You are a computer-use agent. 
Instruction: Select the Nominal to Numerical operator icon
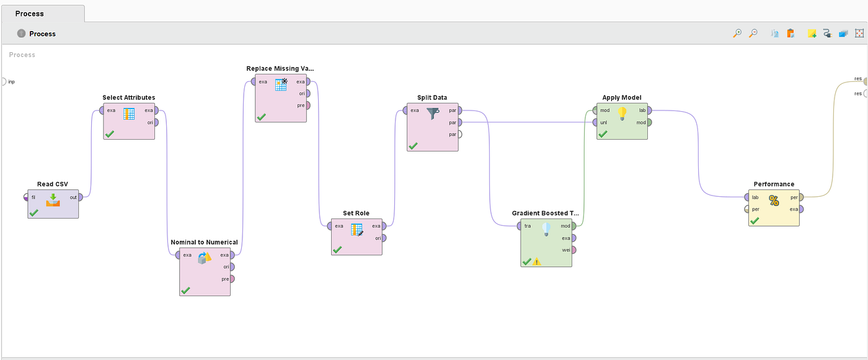(x=205, y=258)
